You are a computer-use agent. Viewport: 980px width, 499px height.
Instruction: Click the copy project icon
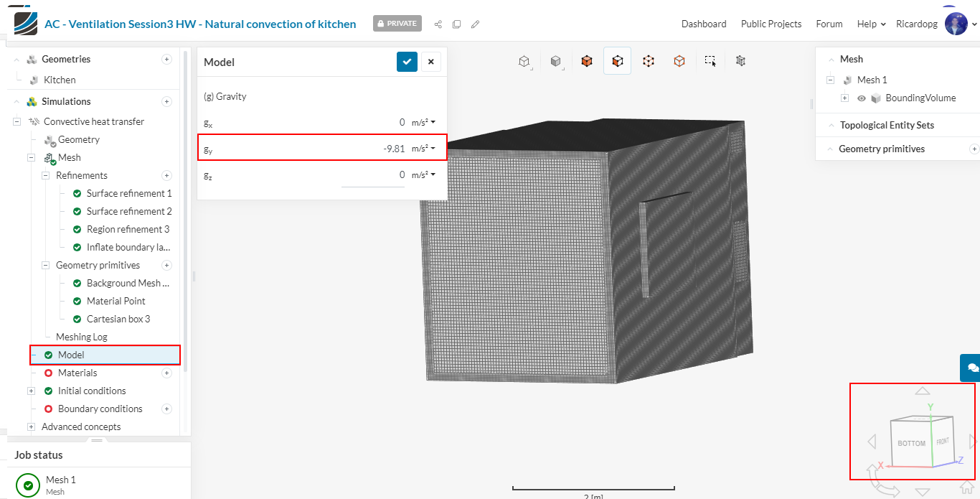click(x=457, y=24)
